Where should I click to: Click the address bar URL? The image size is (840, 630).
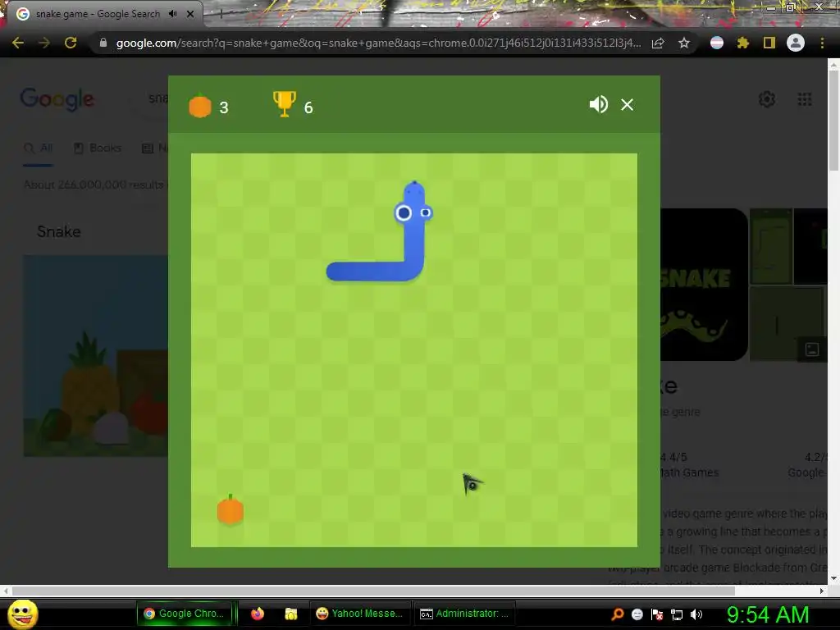378,43
